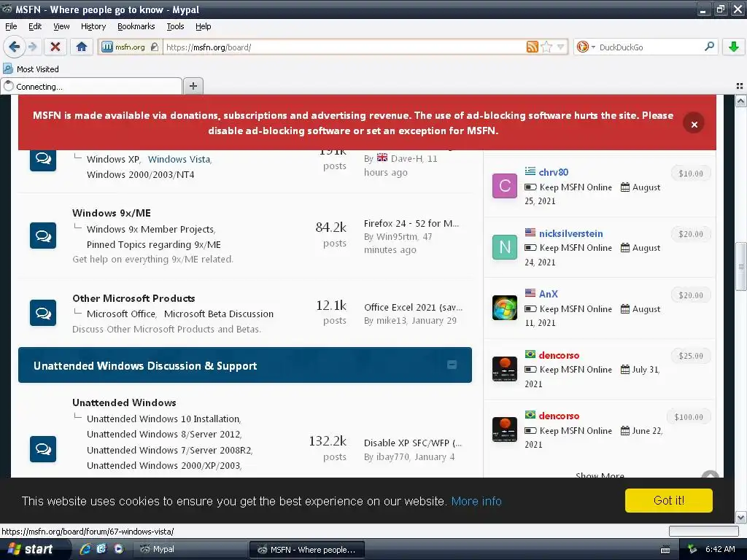Open a new tab with plus button
Image resolution: width=747 pixels, height=560 pixels.
[x=193, y=86]
